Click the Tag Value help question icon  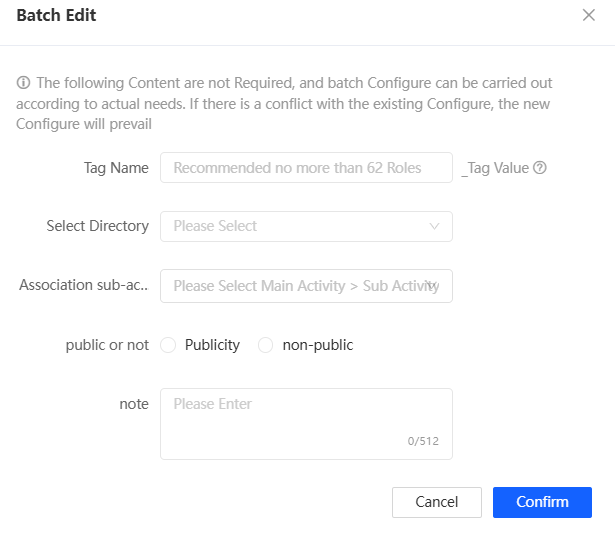click(540, 168)
